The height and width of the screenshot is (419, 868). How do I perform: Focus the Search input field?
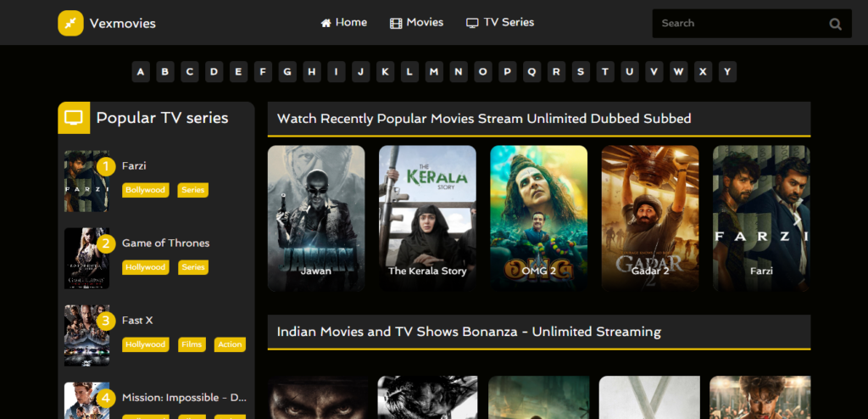pos(752,23)
